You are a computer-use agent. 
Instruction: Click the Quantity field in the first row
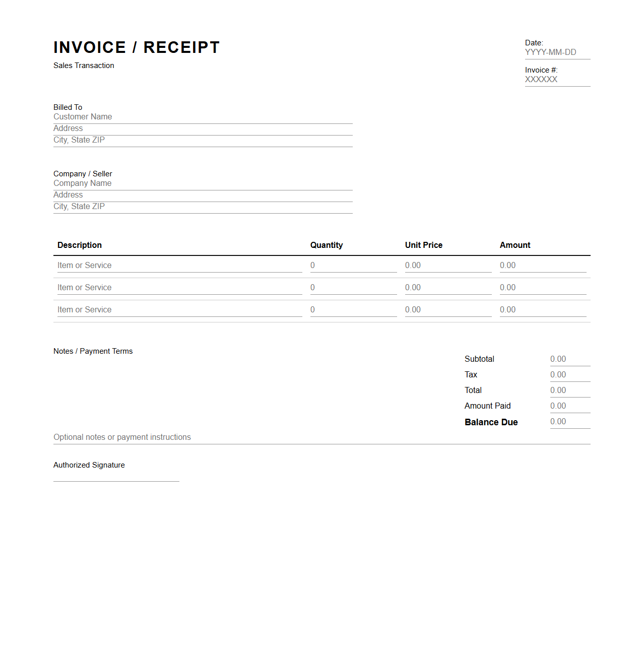click(353, 265)
